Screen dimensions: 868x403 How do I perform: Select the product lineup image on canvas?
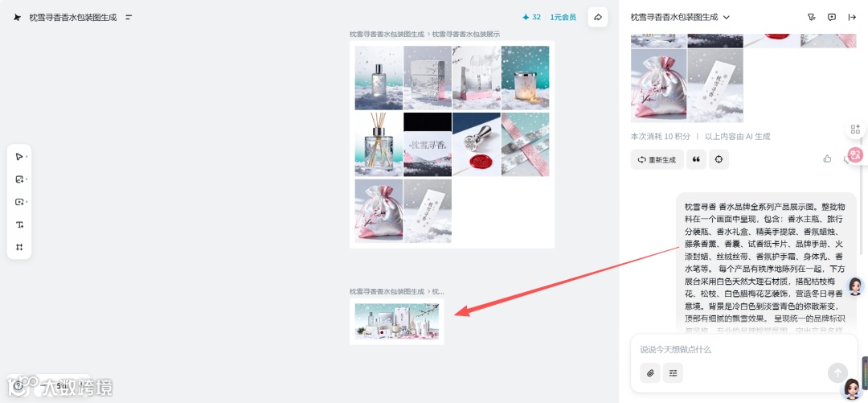[x=397, y=322]
